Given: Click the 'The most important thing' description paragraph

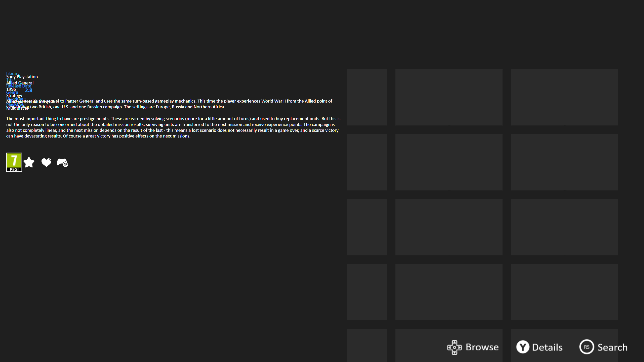Looking at the screenshot, I should click(x=173, y=127).
